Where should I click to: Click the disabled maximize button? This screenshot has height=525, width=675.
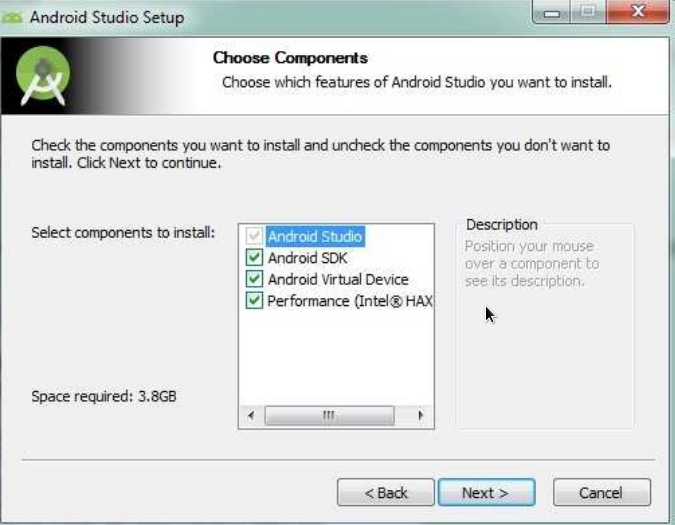[588, 12]
